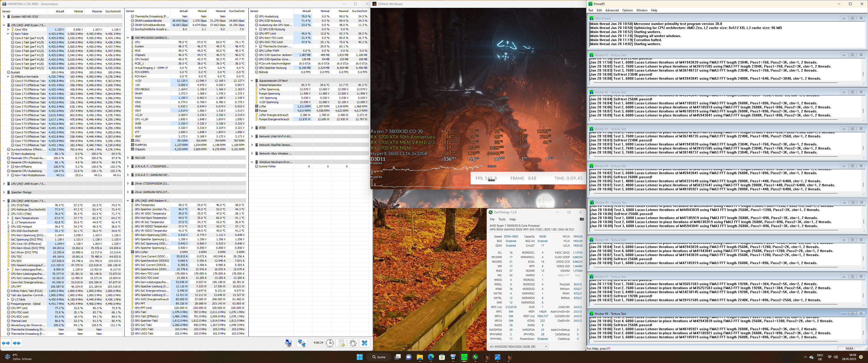Open HWiNFO remote network monitoring icon
868x363 pixels.
[x=302, y=343]
